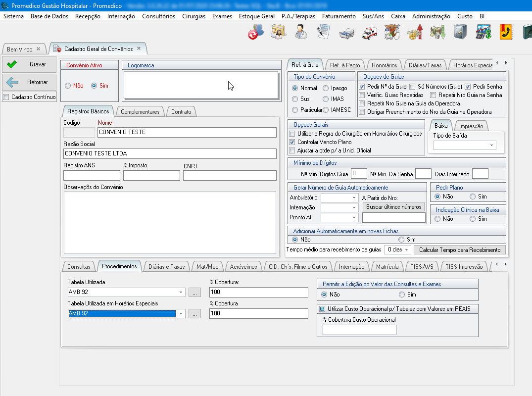Click the Gravar button

pos(29,64)
